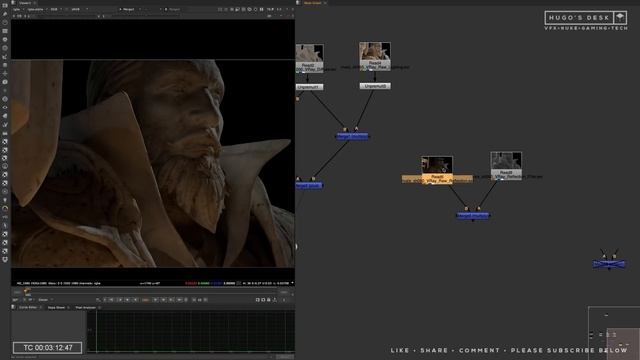Image resolution: width=640 pixels, height=360 pixels.
Task: Open the Image nodes menu in left toolbar
Action: click(x=5, y=6)
